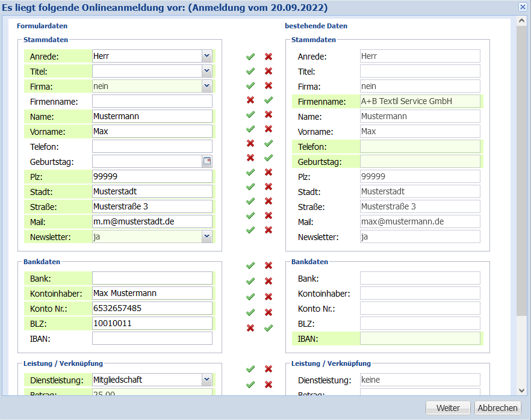Click the bestehende Daten heading text

coord(316,26)
